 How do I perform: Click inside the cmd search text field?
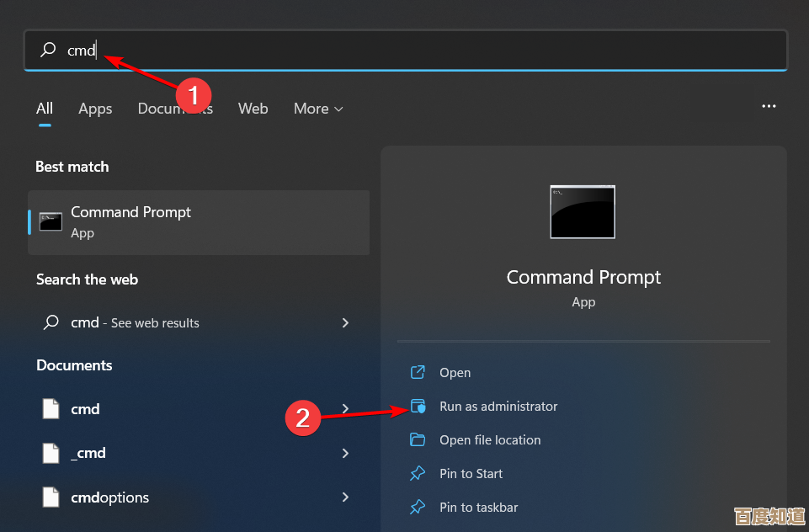[421, 51]
